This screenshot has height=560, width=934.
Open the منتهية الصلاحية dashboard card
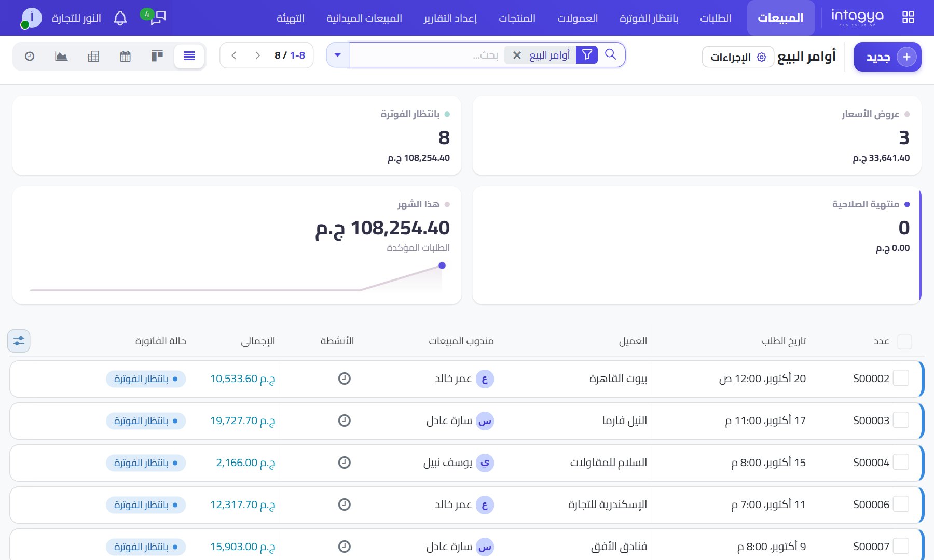tap(697, 245)
